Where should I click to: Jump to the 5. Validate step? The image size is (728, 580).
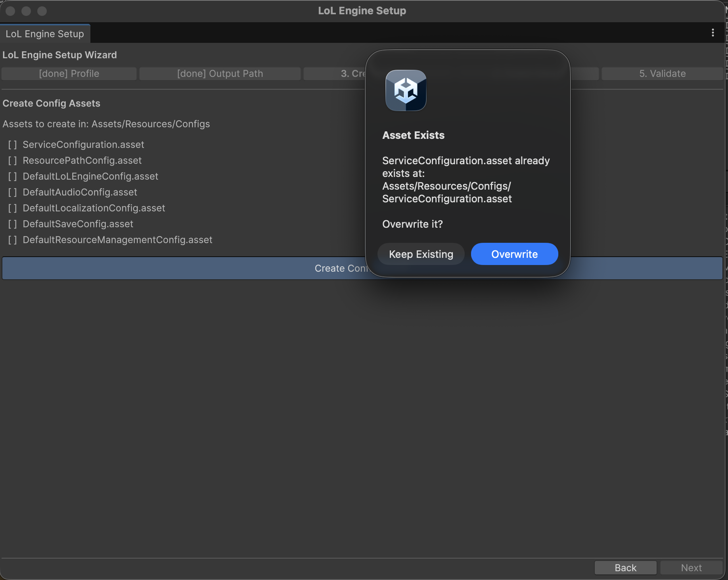[x=662, y=73]
